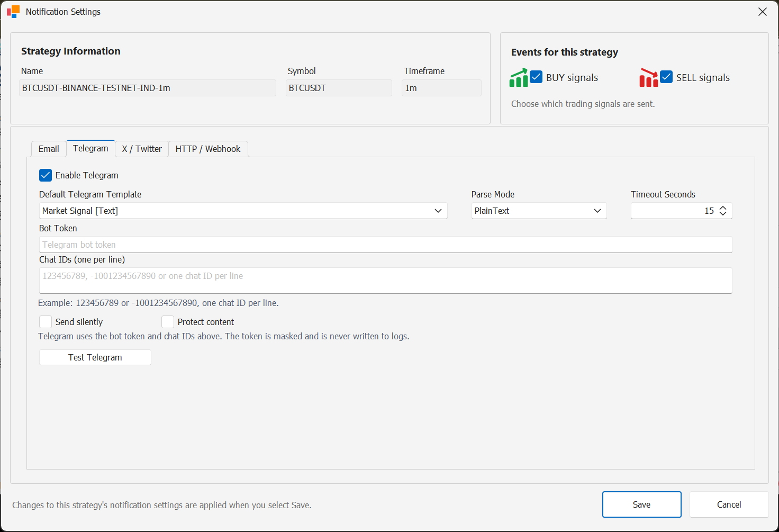The image size is (779, 532).
Task: Enable Protect content option
Action: click(168, 322)
